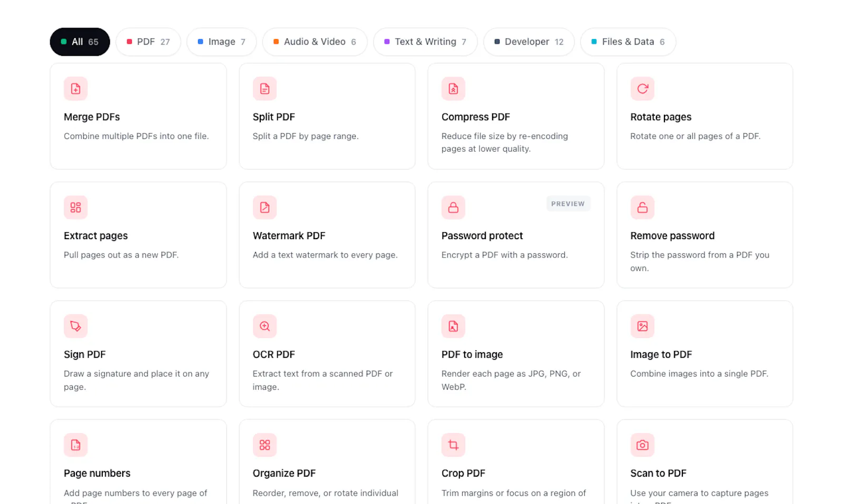Click the PREVIEW badge on Password protect
Image resolution: width=843 pixels, height=504 pixels.
click(568, 204)
